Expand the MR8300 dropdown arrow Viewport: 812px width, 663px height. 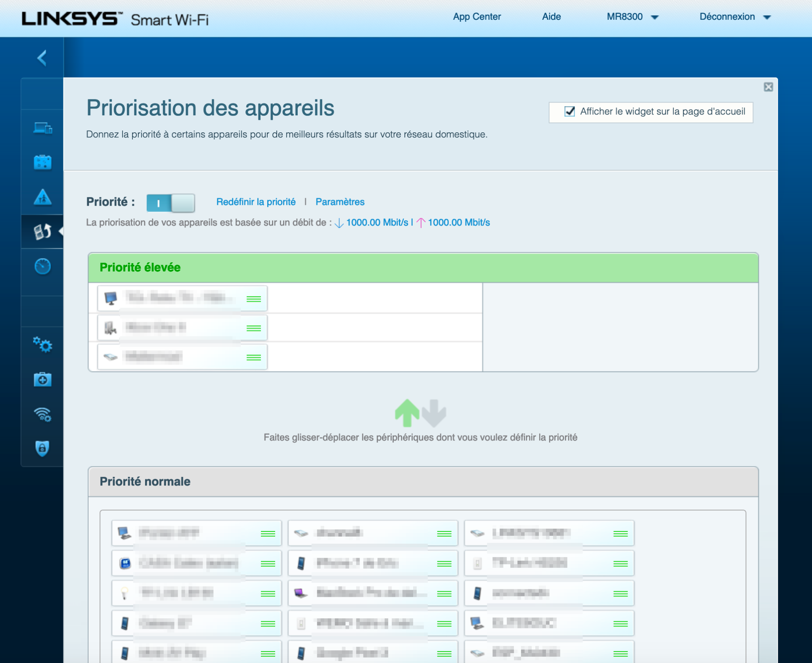click(655, 17)
